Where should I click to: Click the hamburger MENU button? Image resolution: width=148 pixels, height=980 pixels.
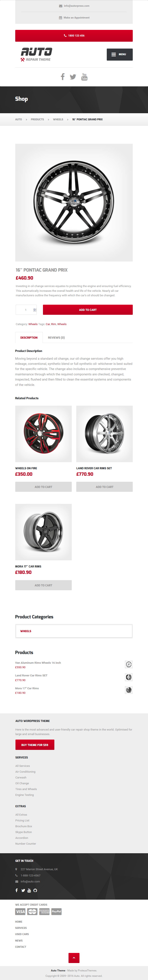(x=119, y=54)
